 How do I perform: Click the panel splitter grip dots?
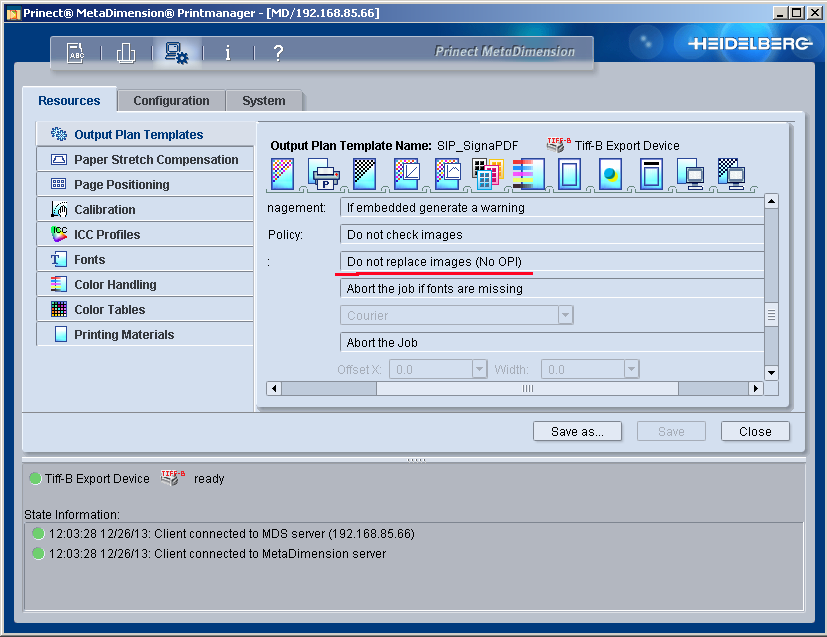[x=416, y=460]
